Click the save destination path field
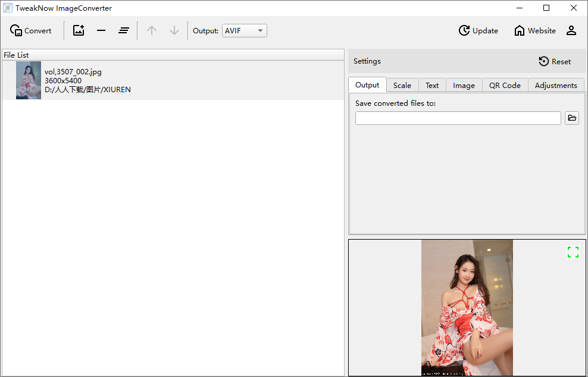Viewport: 588px width, 377px height. [x=458, y=118]
